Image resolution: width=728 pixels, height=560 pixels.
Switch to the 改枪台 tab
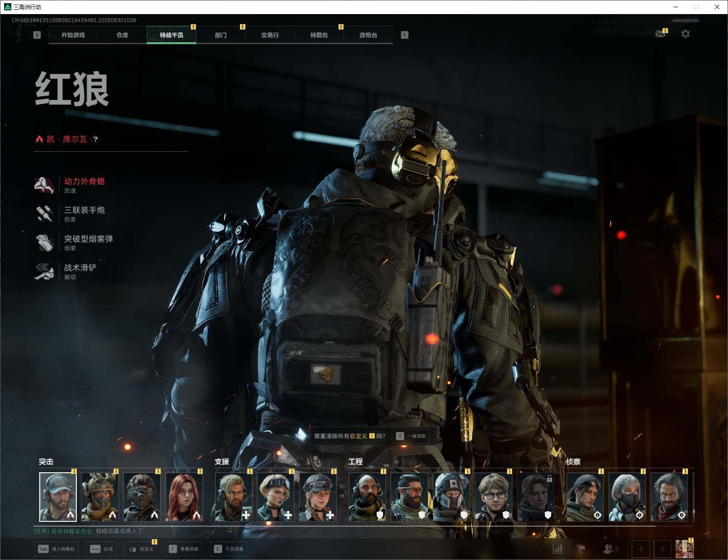368,35
